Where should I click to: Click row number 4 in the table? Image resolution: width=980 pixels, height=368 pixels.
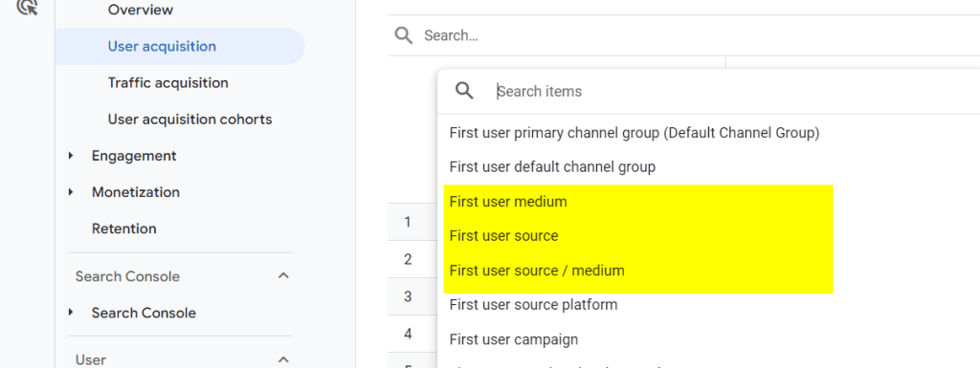click(408, 335)
